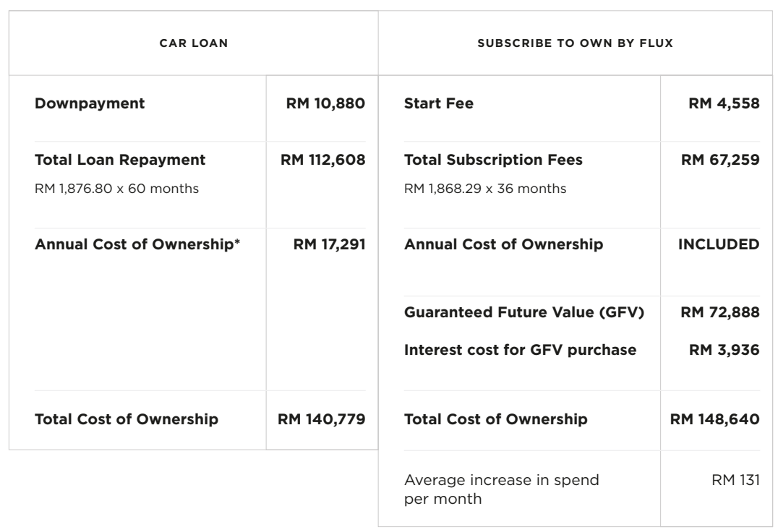Click the RM 17,291 annual cost value
Screen dimensions: 778x532
point(329,244)
